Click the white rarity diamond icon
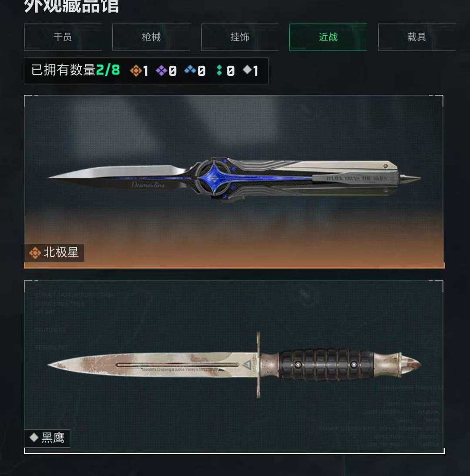 [247, 70]
